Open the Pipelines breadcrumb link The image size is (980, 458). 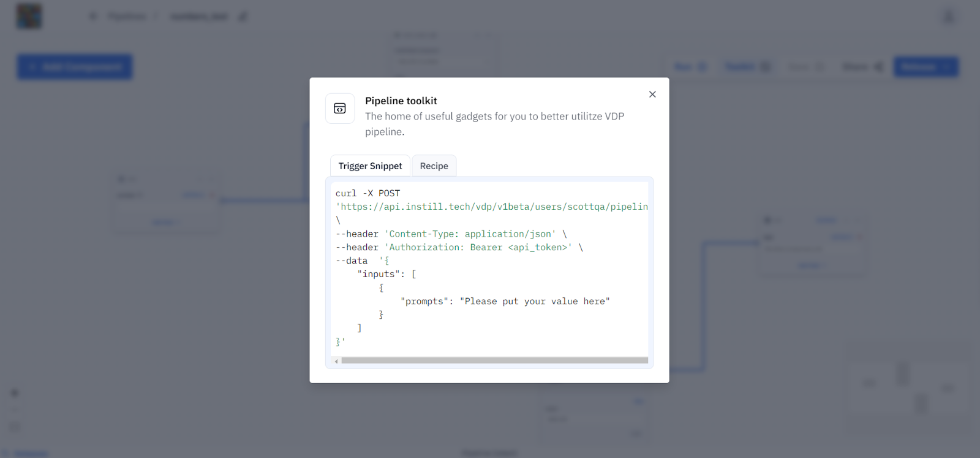tap(127, 17)
